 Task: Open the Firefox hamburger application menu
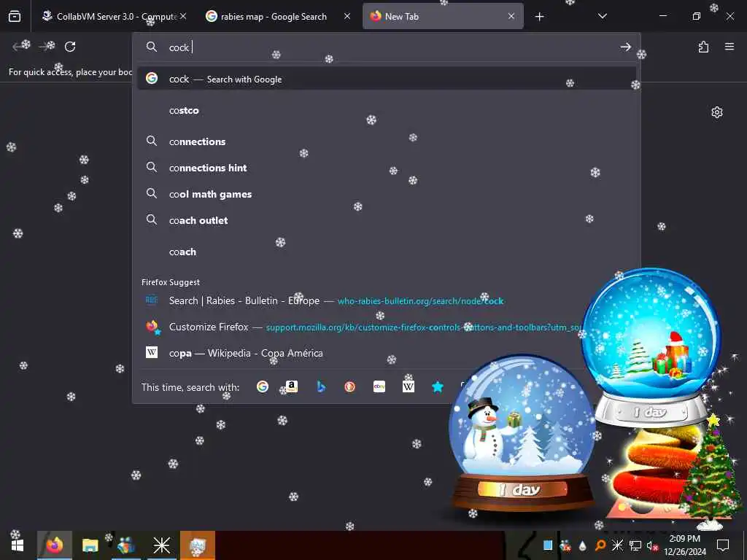[729, 47]
